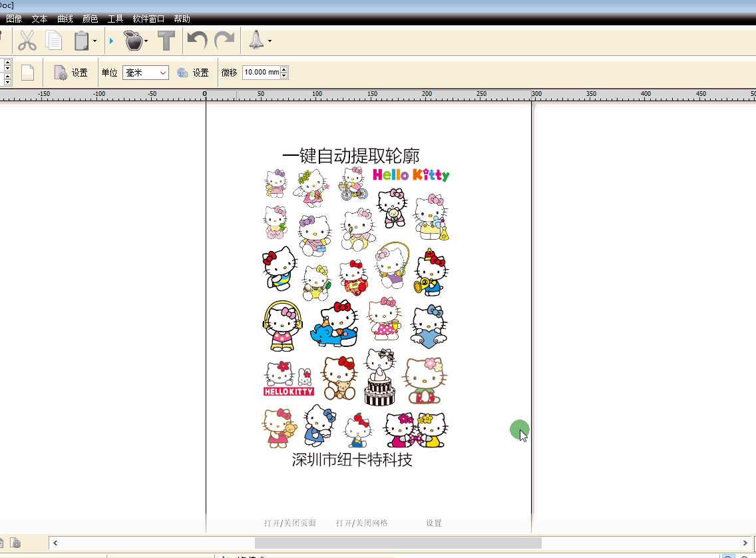Viewport: 756px width, 558px height.
Task: Click the red HELLOKITTY banner sticker
Action: point(289,392)
